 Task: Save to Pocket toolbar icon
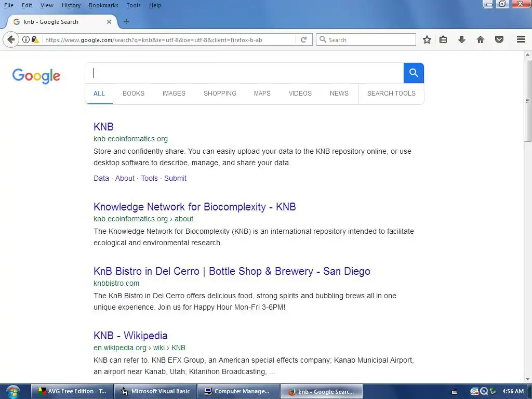pos(499,39)
